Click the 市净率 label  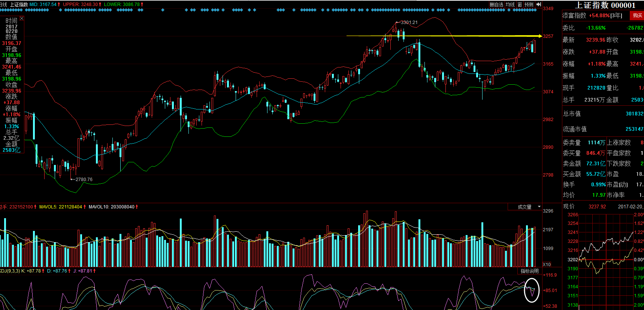616,195
